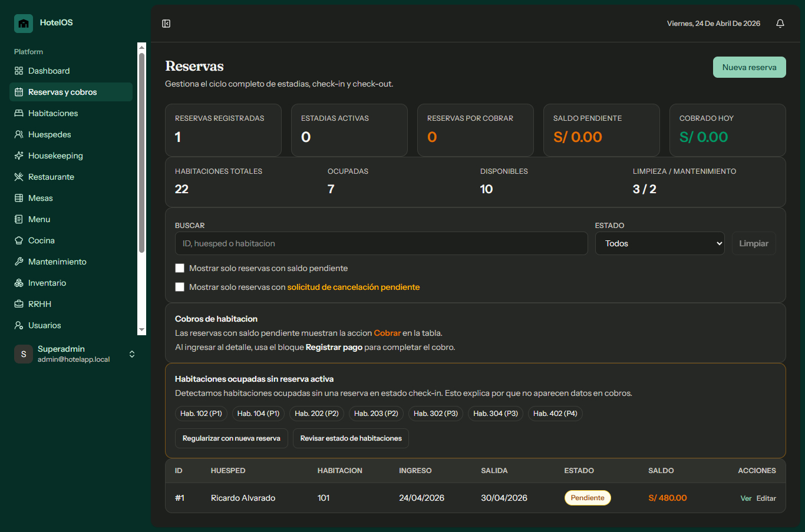Enable filter for reservas con saldo pendiente
This screenshot has width=805, height=532.
coord(180,268)
